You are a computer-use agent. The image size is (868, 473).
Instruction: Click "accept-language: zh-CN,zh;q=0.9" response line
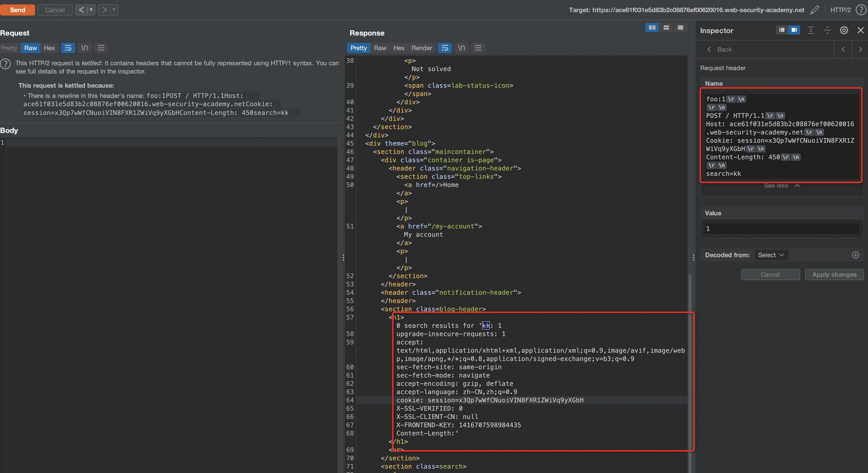click(x=457, y=392)
